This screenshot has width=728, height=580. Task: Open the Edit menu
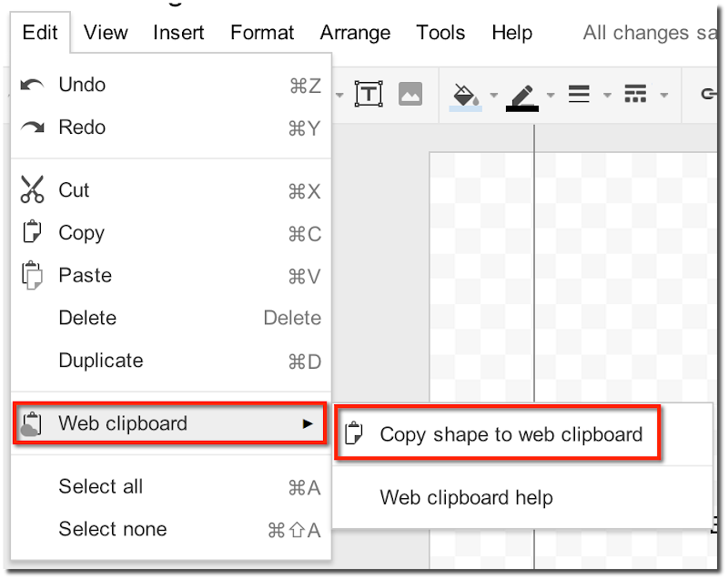pos(40,33)
